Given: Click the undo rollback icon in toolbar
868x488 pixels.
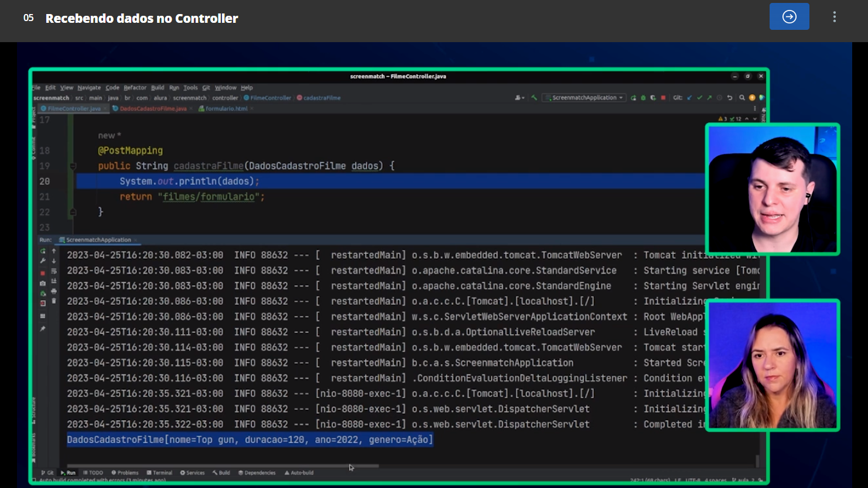Looking at the screenshot, I should coord(730,98).
